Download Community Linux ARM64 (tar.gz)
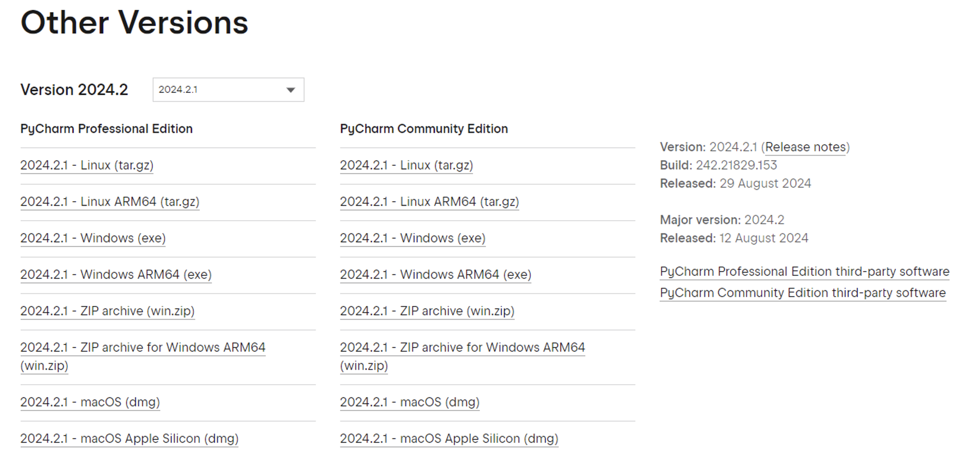 click(x=429, y=202)
